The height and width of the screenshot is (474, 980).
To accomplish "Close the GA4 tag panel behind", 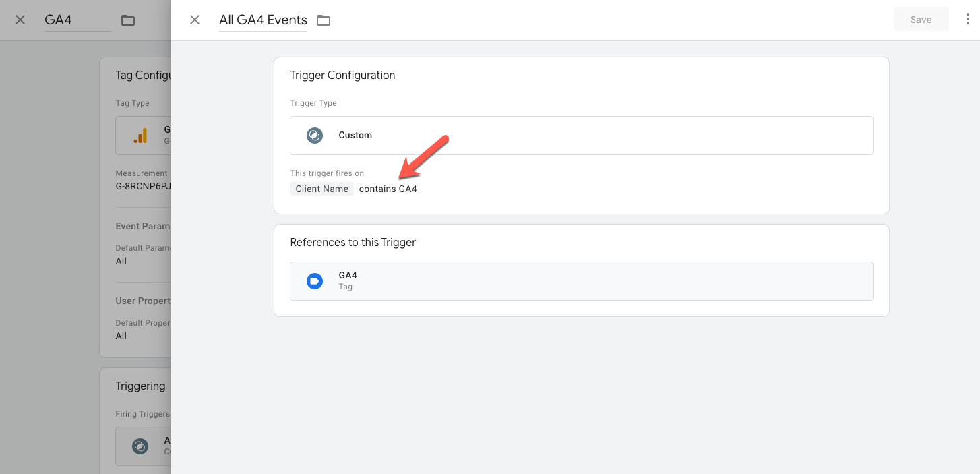I will pyautogui.click(x=20, y=20).
